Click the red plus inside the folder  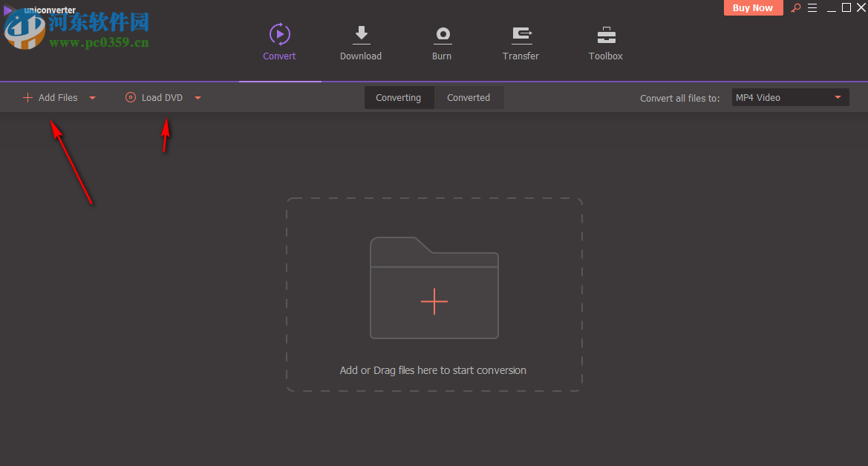click(x=434, y=301)
